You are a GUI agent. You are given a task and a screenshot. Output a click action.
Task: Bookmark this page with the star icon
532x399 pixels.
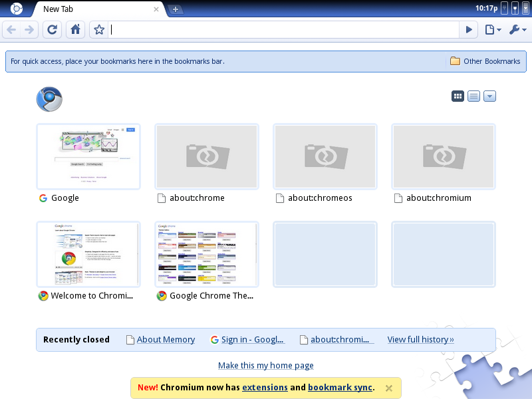pyautogui.click(x=99, y=30)
